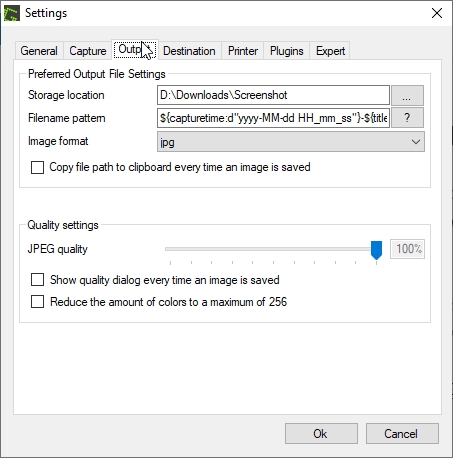Image resolution: width=453 pixels, height=458 pixels.
Task: Expand the Image format dropdown
Action: 291,142
